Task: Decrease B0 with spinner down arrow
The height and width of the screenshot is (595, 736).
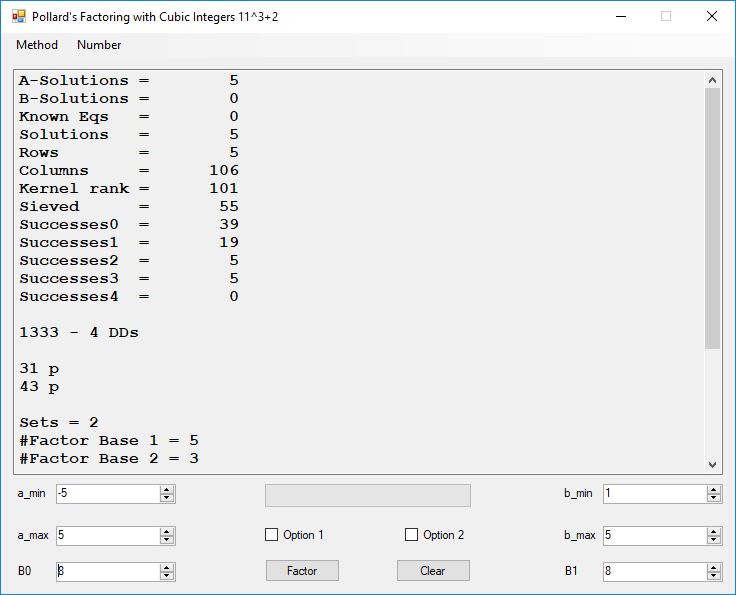Action: 167,576
